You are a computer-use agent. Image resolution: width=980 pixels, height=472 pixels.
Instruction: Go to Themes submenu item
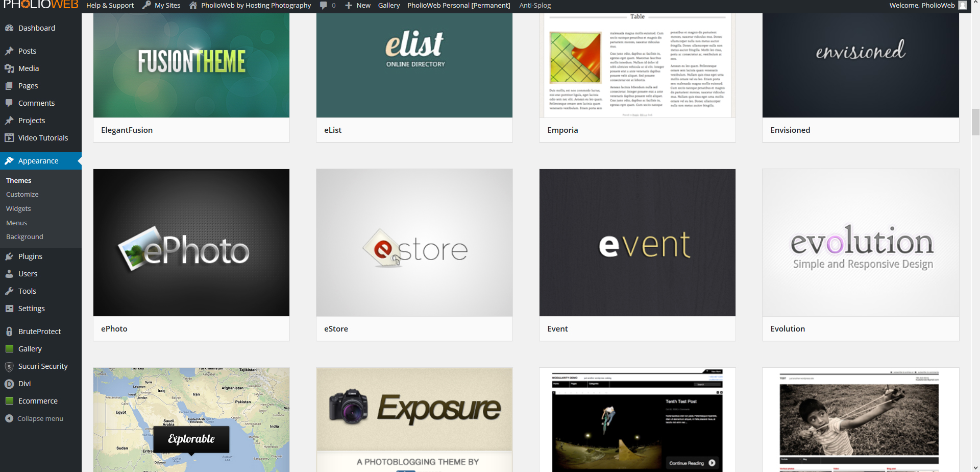[19, 180]
